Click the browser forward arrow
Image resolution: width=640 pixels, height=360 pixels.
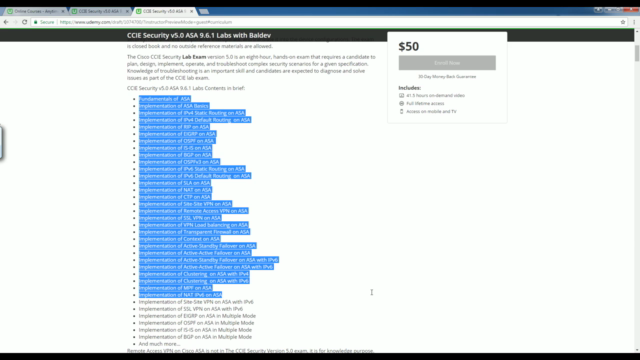15,22
